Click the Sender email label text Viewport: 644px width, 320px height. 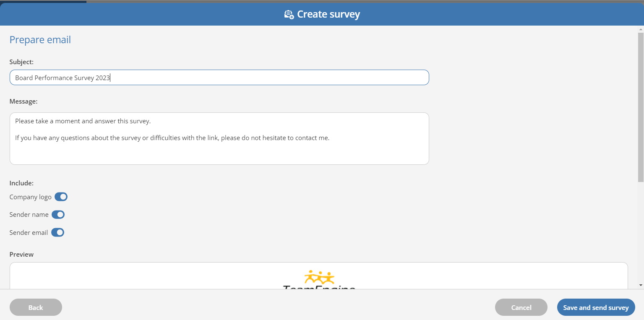(29, 232)
